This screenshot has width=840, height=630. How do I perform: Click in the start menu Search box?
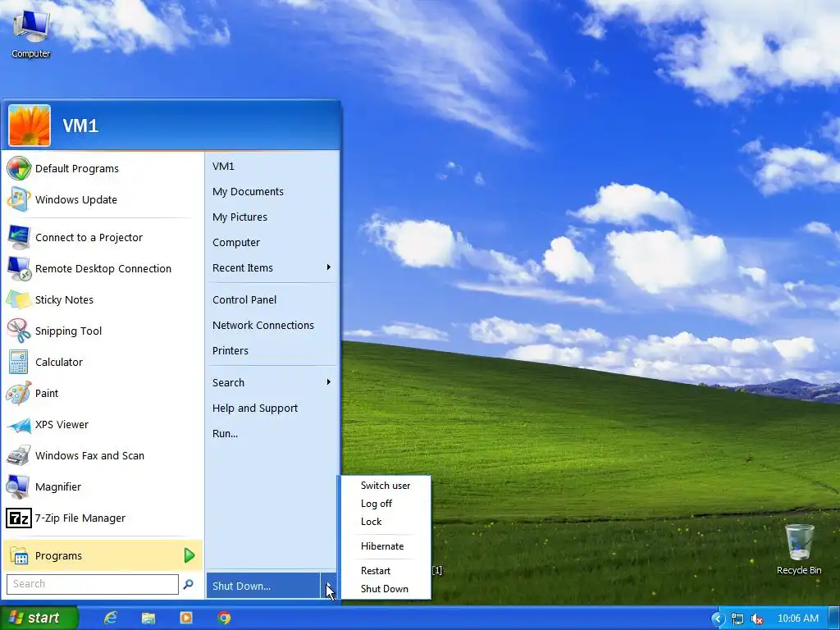(92, 584)
